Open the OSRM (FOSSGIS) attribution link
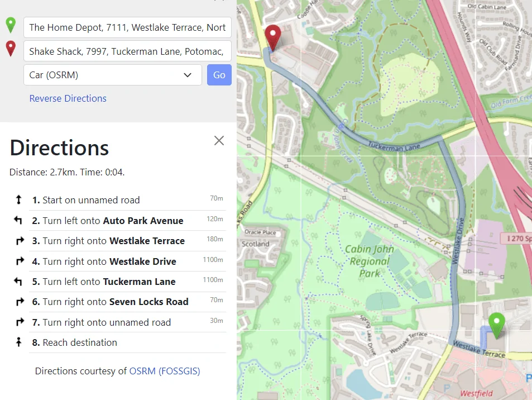532x400 pixels. (165, 371)
